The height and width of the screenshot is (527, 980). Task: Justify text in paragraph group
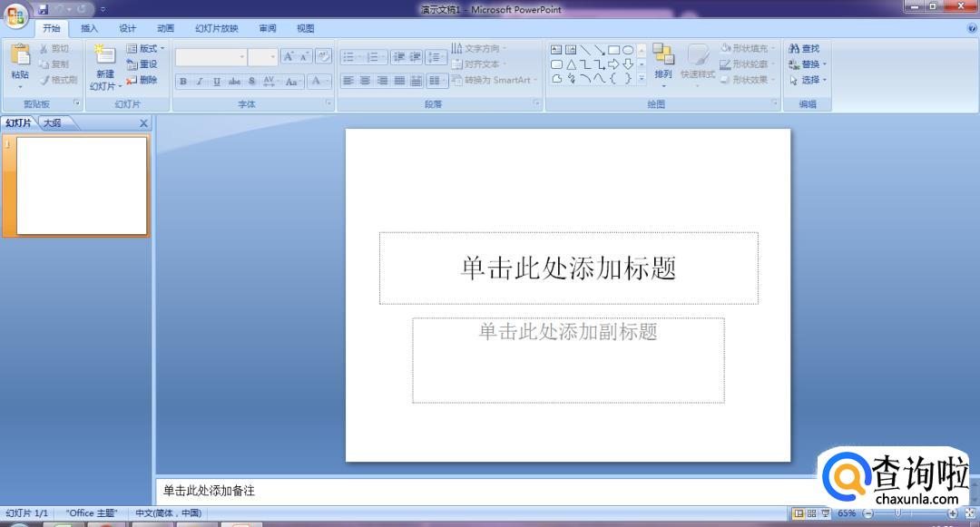[x=398, y=81]
